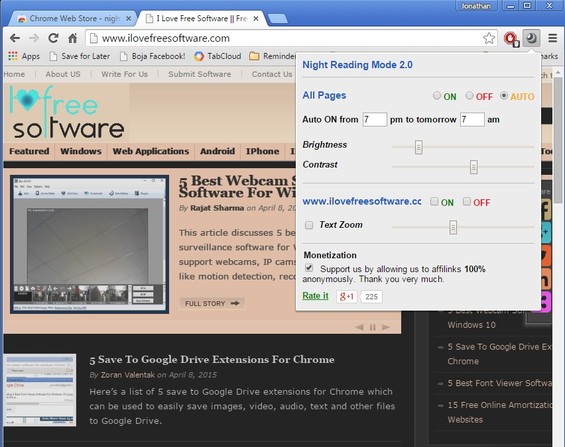Viewport: 565px width, 447px height.
Task: Switch to the Chrome Web Store tab
Action: 72,19
